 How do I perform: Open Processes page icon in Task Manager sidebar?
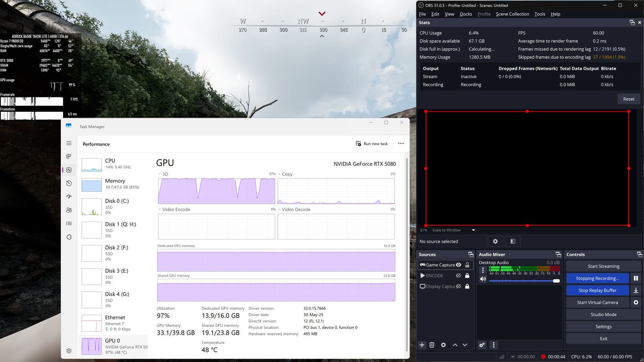(69, 156)
